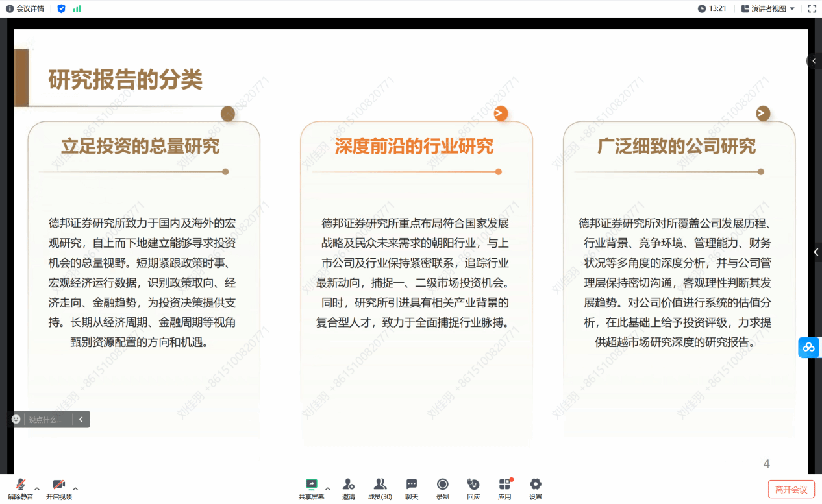This screenshot has height=504, width=822.
Task: Open 会议详情 meeting details
Action: tap(25, 8)
